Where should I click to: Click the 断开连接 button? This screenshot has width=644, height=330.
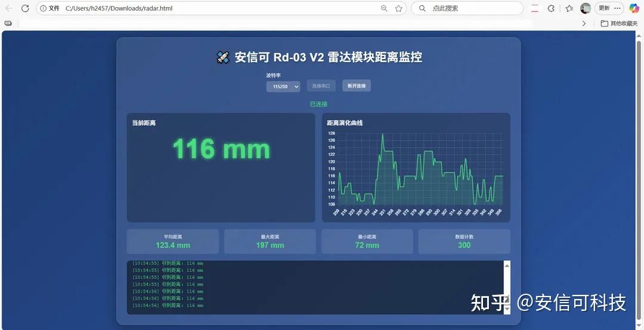click(357, 86)
